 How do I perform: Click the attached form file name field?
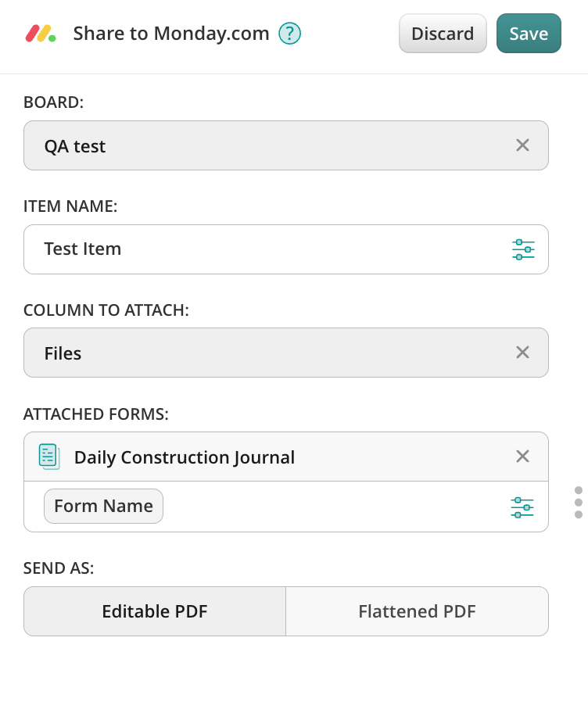click(x=328, y=507)
